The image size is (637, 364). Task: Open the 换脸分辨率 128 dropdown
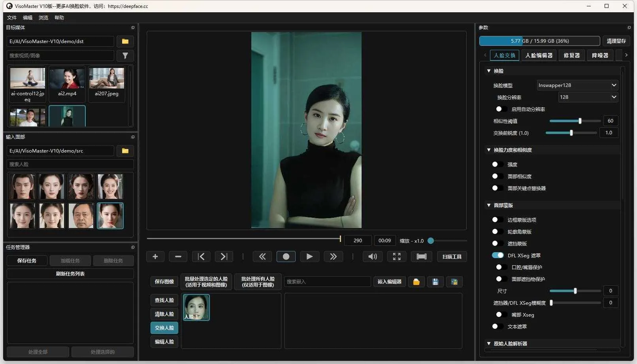(x=588, y=97)
